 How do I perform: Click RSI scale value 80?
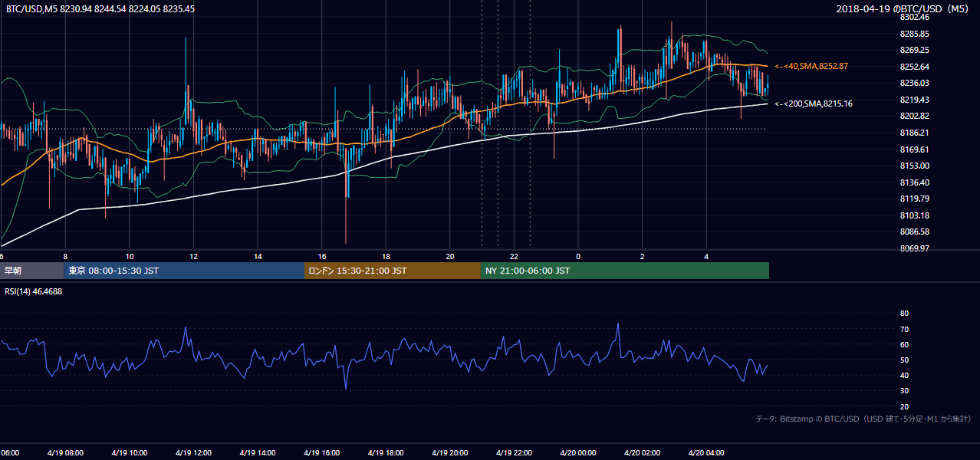pyautogui.click(x=904, y=314)
